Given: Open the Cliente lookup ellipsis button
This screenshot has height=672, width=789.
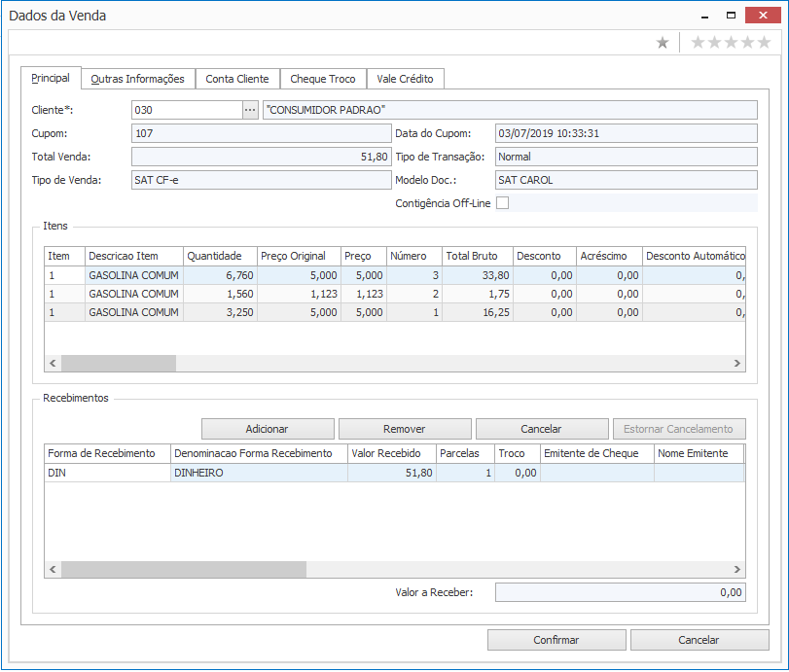Looking at the screenshot, I should (250, 110).
